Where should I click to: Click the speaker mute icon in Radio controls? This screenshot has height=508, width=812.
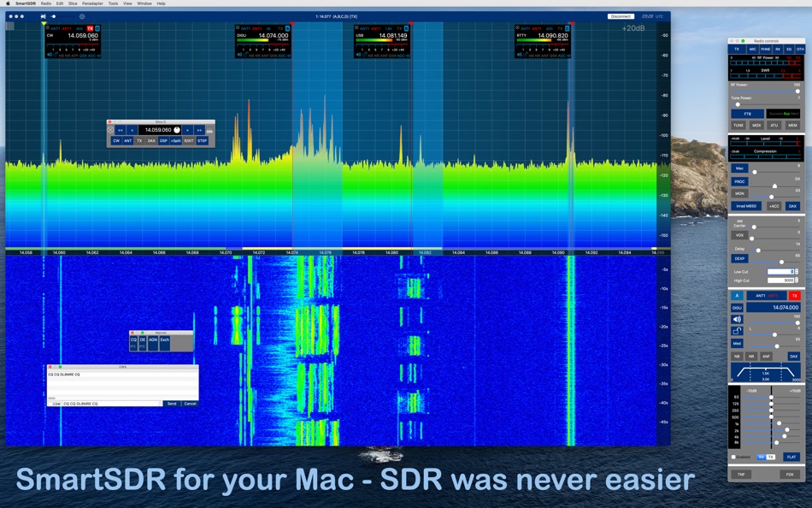[737, 319]
